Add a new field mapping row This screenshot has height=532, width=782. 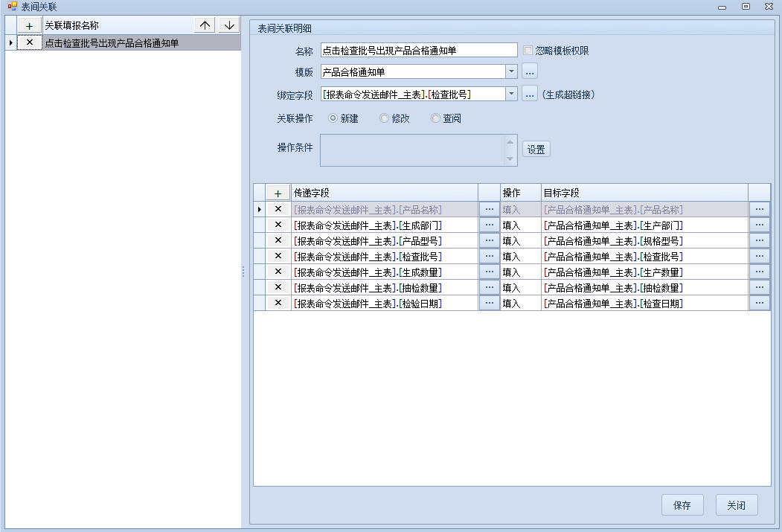tap(278, 193)
